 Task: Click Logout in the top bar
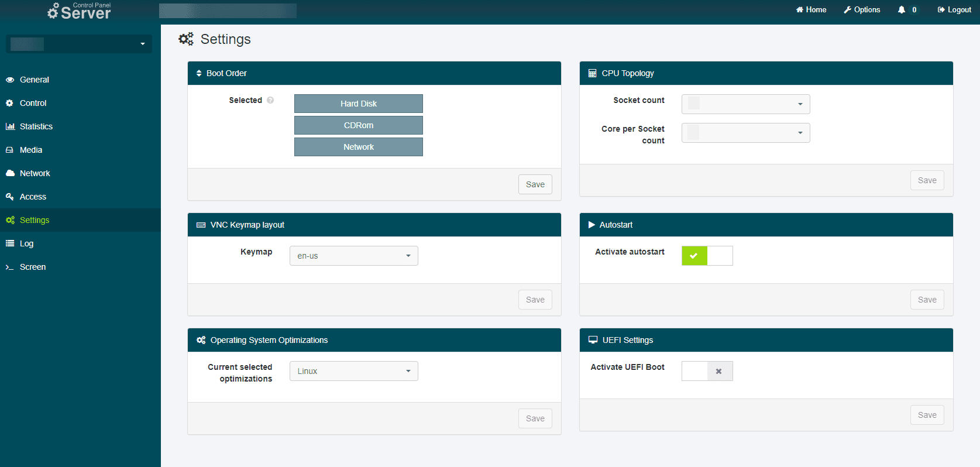point(954,10)
